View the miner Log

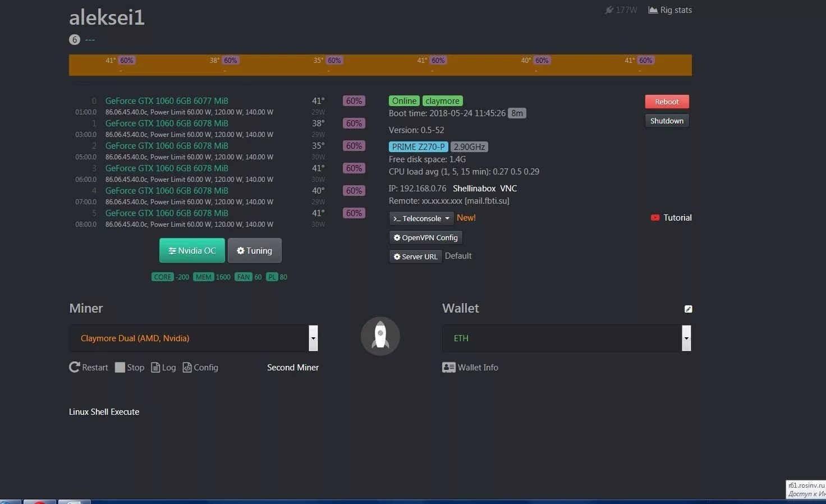tap(163, 367)
